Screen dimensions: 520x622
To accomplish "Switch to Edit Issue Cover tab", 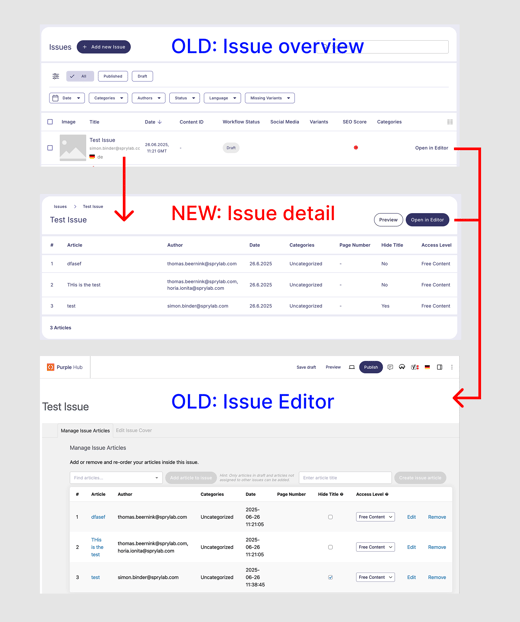I will (x=134, y=430).
